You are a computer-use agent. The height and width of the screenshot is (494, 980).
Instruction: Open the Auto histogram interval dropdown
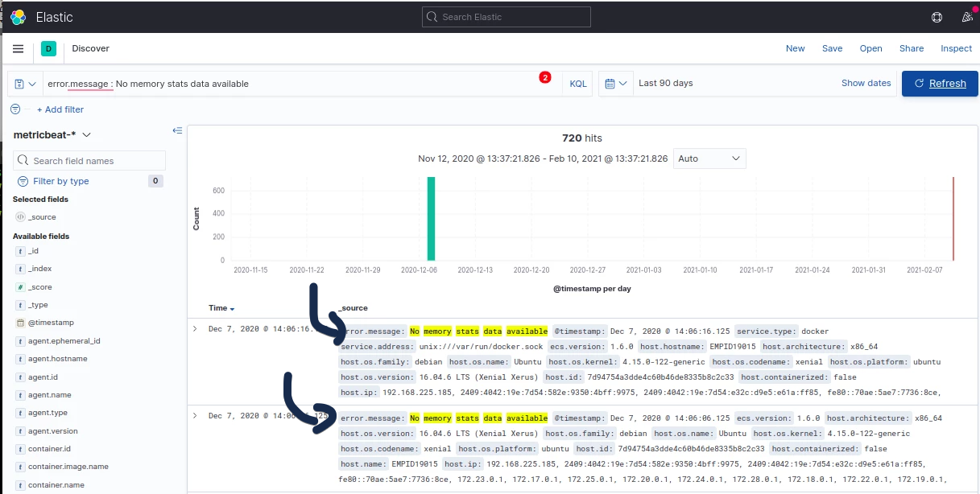[708, 158]
